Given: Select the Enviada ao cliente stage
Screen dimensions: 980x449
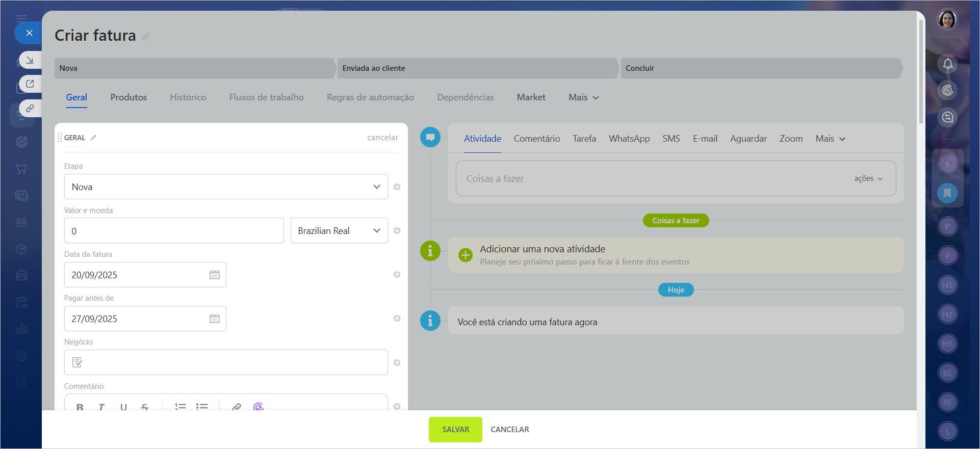Looking at the screenshot, I should (x=477, y=68).
